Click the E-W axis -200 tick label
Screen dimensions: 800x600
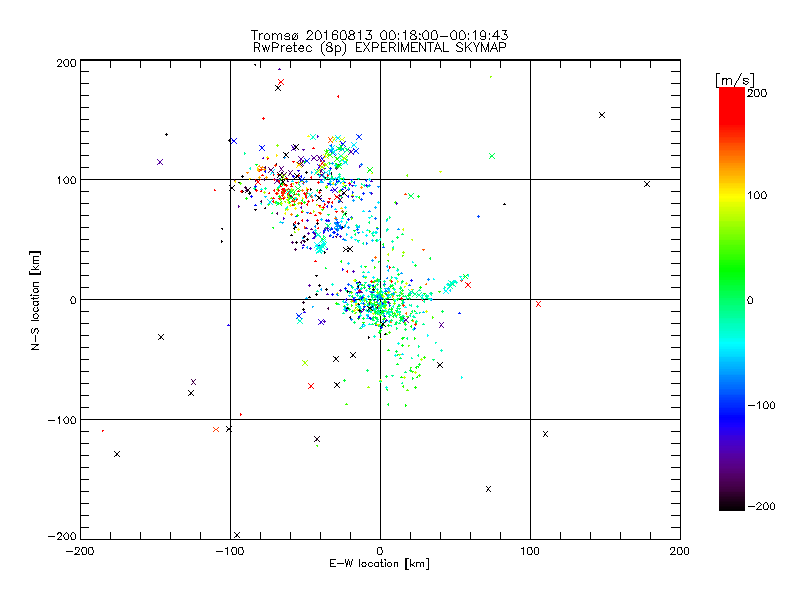(x=80, y=551)
